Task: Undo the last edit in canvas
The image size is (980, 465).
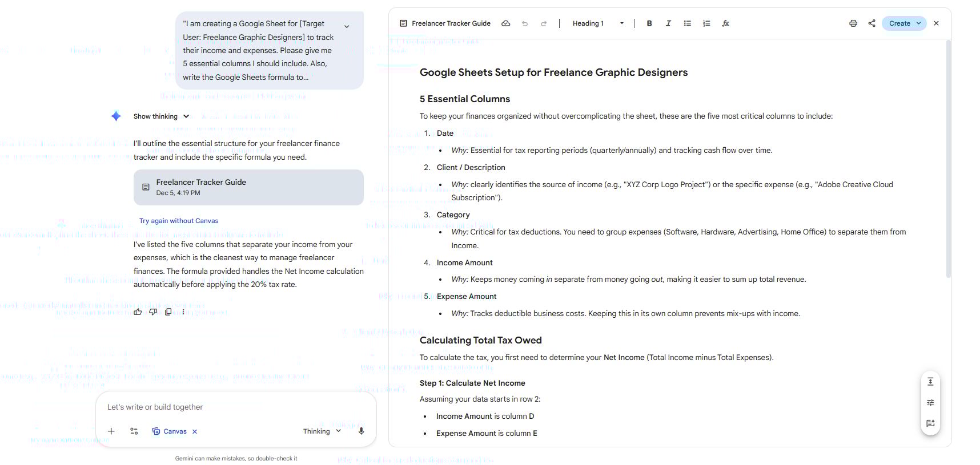Action: tap(525, 23)
